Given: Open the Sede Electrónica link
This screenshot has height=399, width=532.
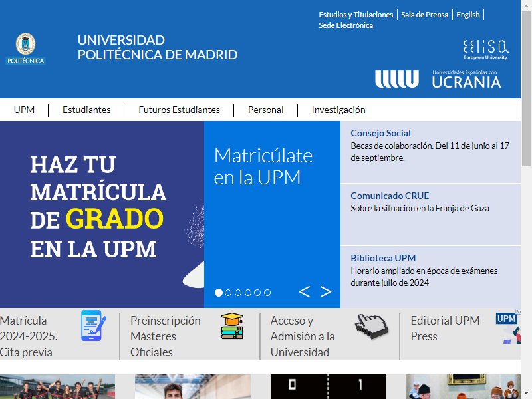Looking at the screenshot, I should pyautogui.click(x=346, y=25).
